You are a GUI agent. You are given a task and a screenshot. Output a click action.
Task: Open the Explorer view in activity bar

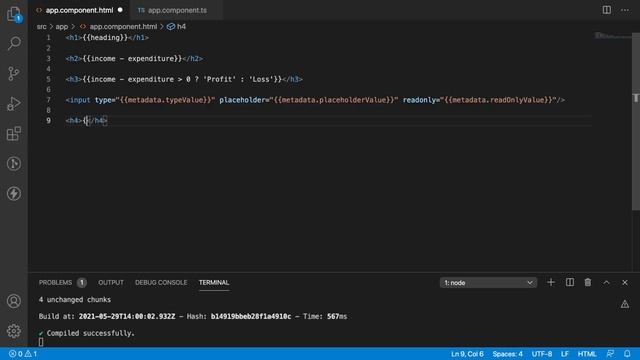[14, 14]
